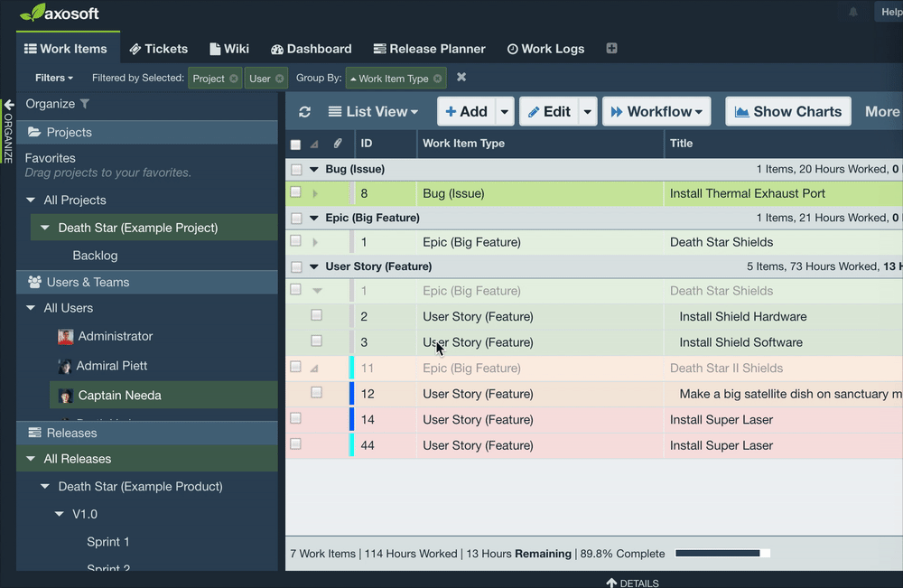Click the Edit button

click(x=549, y=112)
